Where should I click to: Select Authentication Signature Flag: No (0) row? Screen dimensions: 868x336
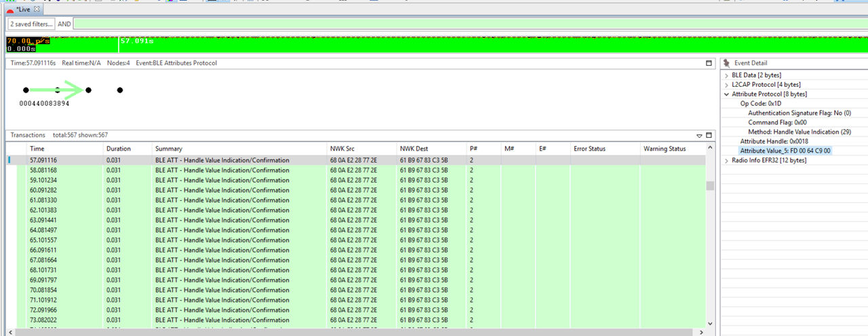click(x=800, y=113)
